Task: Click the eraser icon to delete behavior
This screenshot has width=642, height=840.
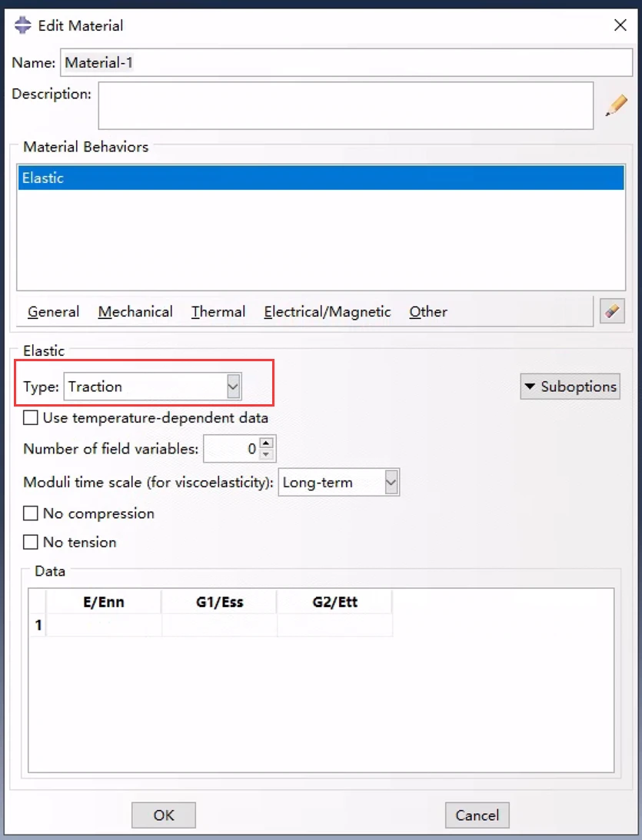Action: [612, 311]
